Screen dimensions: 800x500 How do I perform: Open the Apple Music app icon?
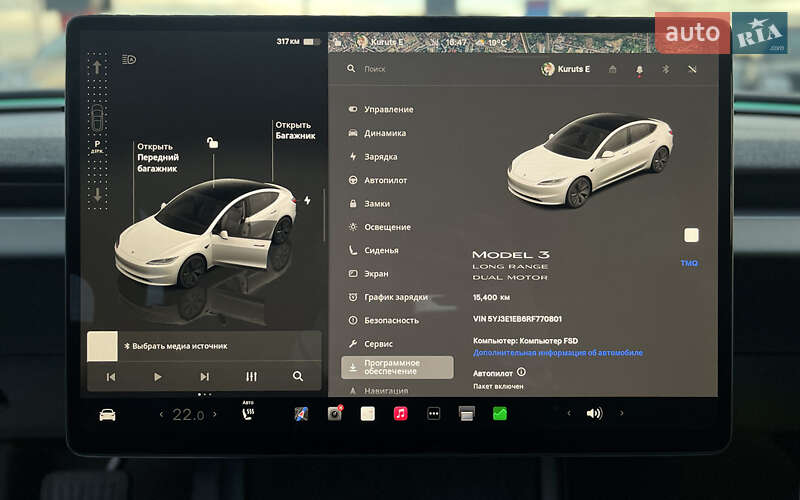pos(401,413)
